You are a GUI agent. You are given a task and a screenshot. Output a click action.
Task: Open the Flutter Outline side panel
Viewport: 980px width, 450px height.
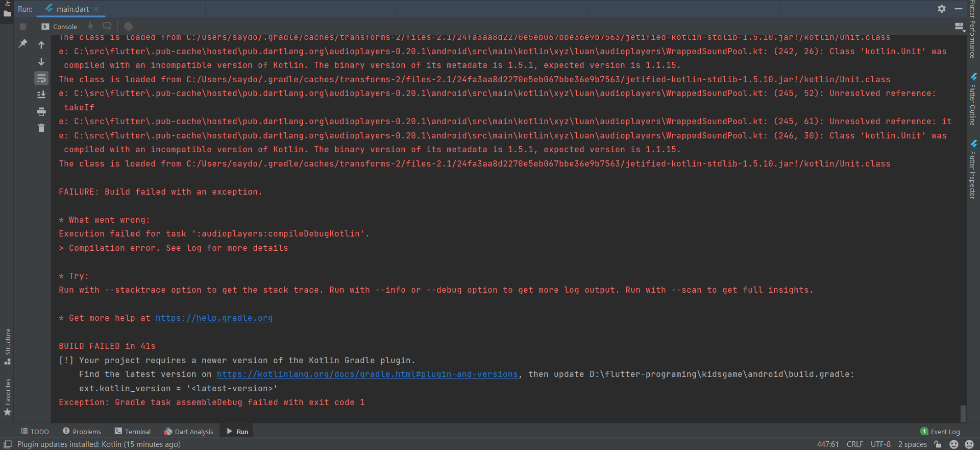tap(973, 99)
